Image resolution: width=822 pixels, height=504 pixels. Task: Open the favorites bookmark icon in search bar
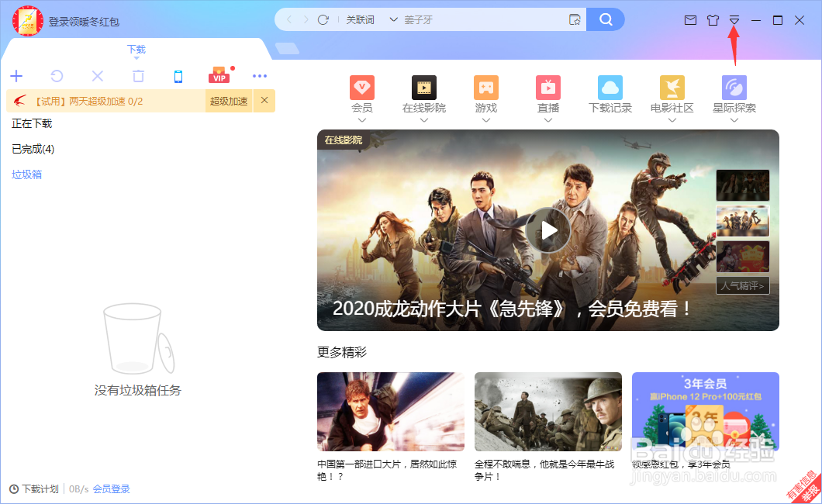tap(575, 20)
